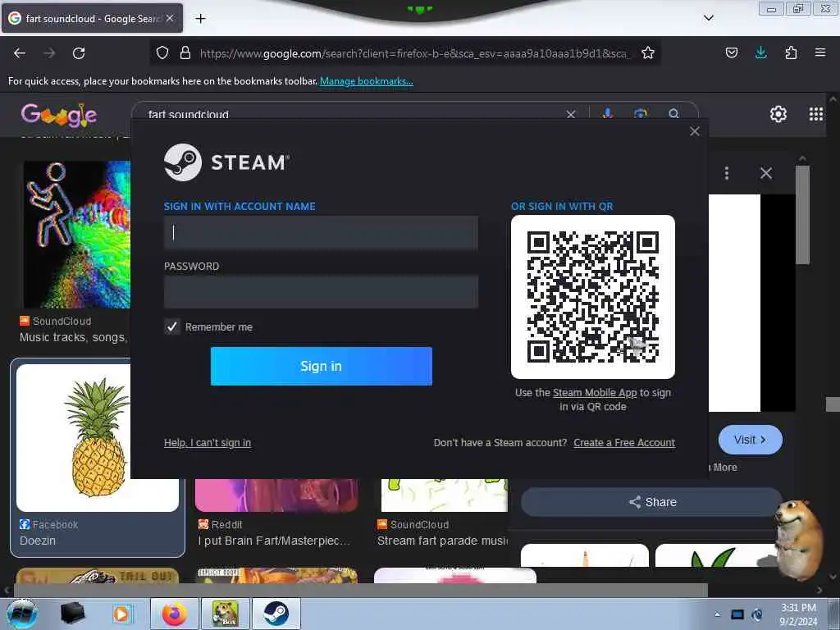Click the site padlock security icon
Screen dimensions: 840x630
(x=185, y=52)
